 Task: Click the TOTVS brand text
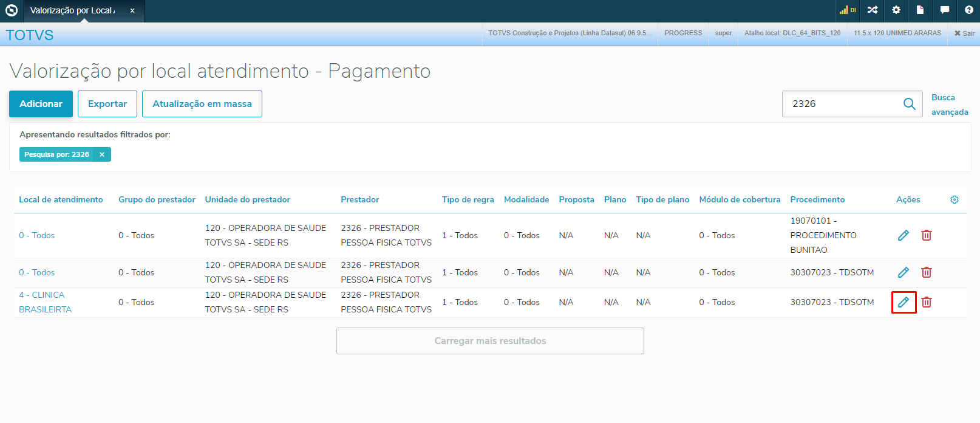coord(30,35)
